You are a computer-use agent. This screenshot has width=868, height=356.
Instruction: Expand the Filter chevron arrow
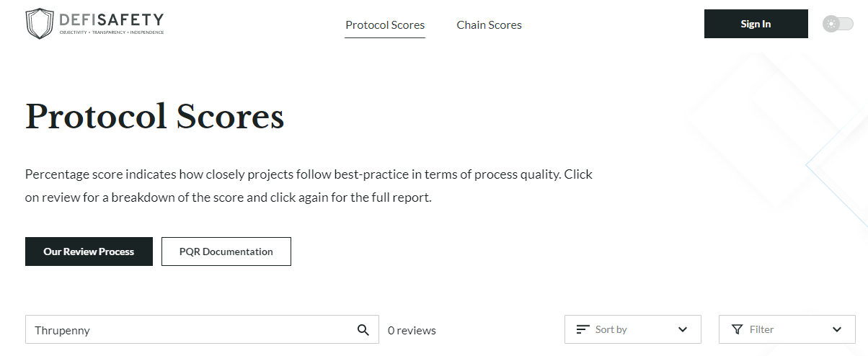pos(837,329)
